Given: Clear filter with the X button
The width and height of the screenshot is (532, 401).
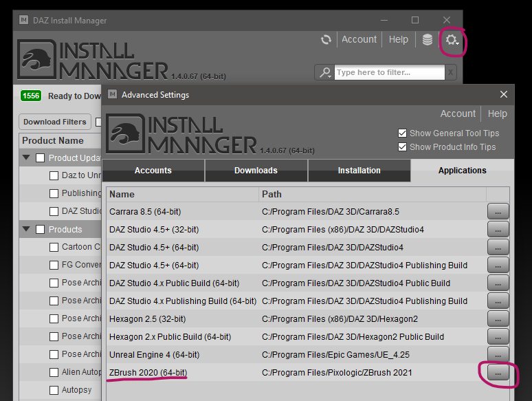Looking at the screenshot, I should tap(451, 72).
